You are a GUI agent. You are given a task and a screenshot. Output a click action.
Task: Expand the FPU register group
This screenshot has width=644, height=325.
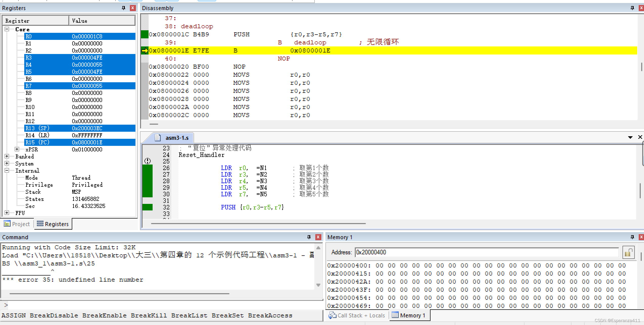click(x=7, y=213)
